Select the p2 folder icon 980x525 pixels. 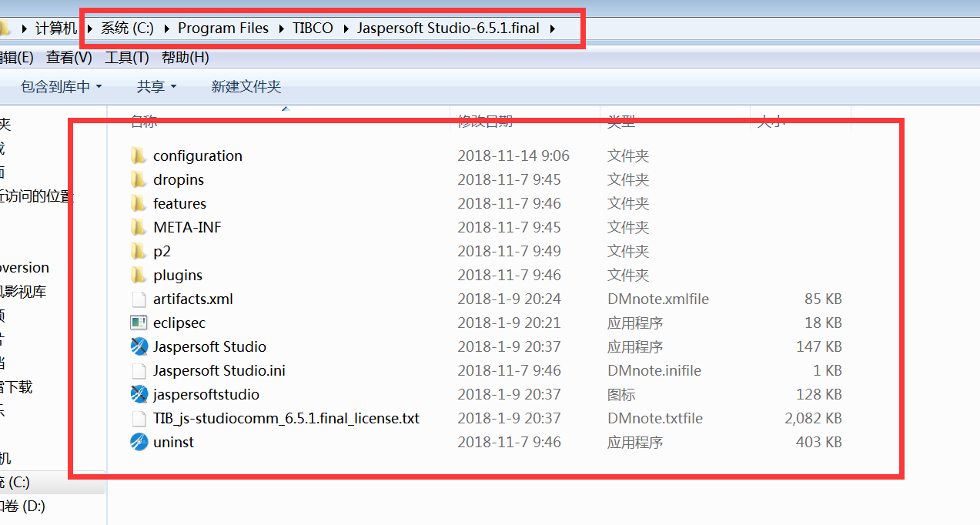click(x=139, y=251)
